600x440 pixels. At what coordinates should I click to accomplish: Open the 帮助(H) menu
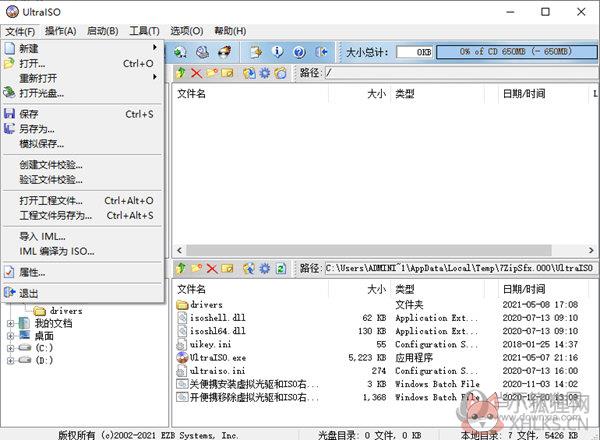tap(230, 31)
